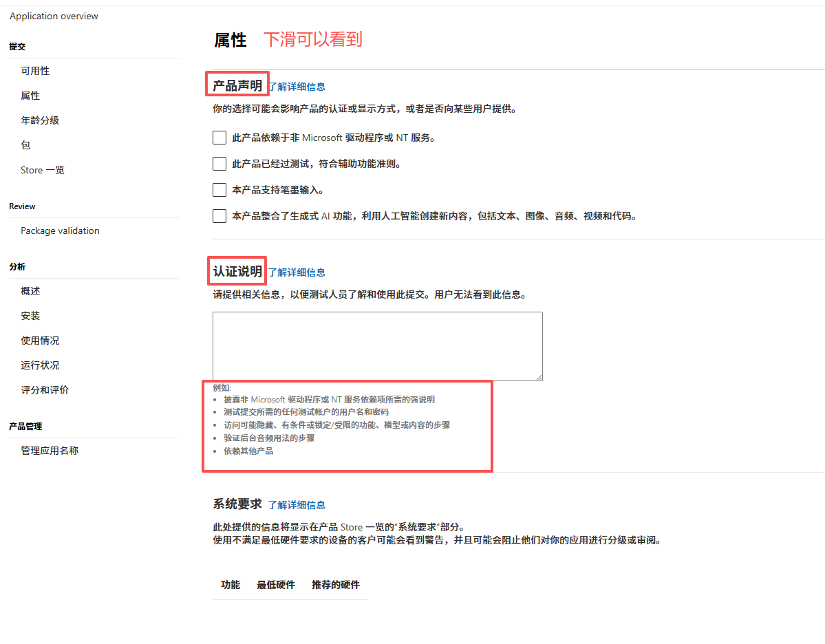Select 可用性 in the sidebar
This screenshot has height=644, width=825.
coord(35,71)
